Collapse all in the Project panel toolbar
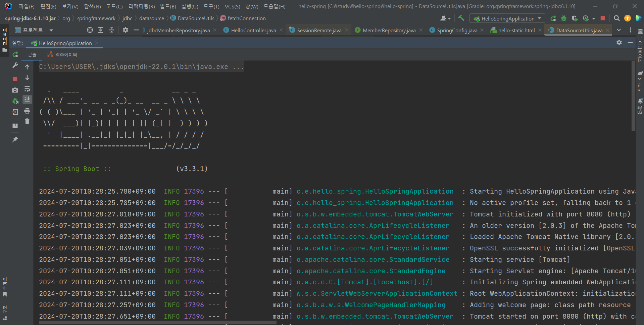The height and width of the screenshot is (325, 644). 112,30
